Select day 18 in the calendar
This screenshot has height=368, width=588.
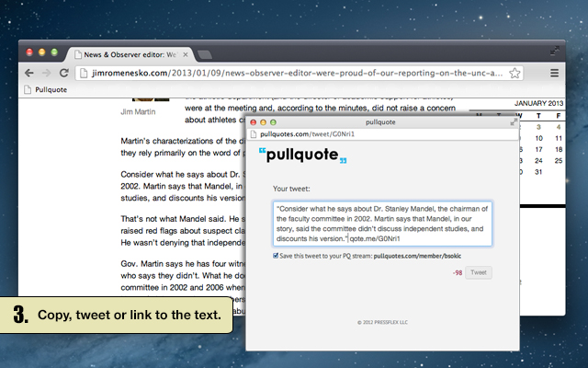click(x=559, y=149)
